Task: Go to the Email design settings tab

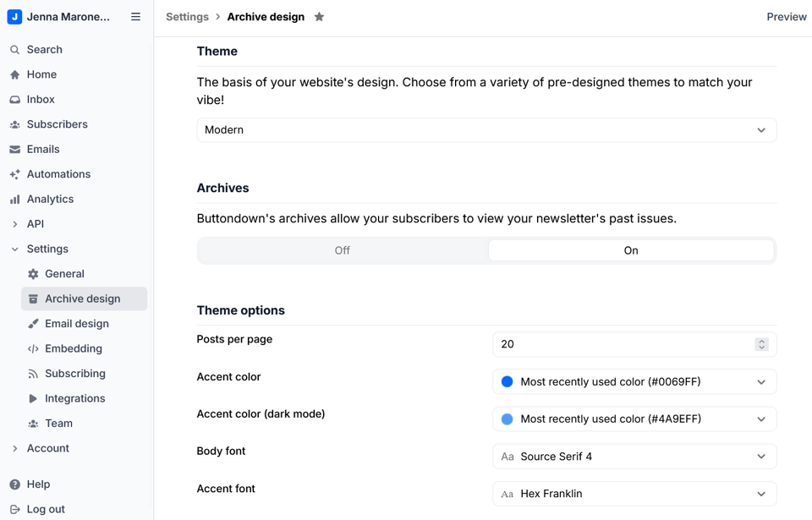Action: coord(78,323)
